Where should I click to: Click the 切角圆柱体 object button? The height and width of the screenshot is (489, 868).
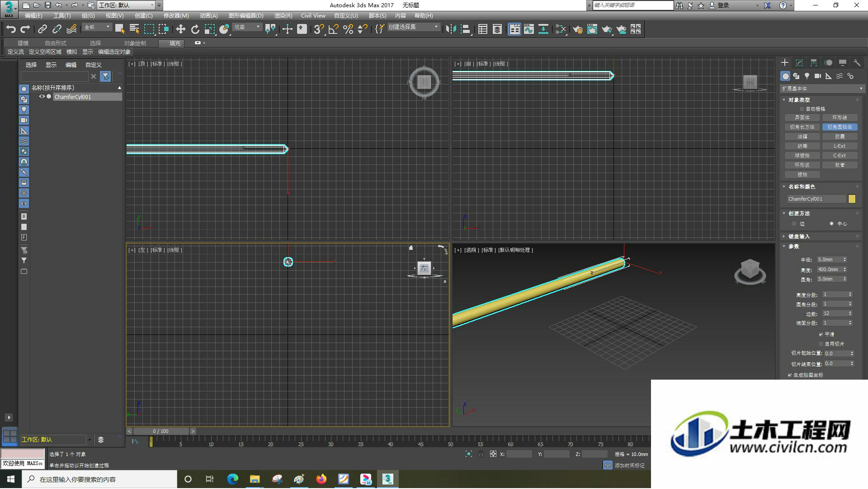click(840, 127)
